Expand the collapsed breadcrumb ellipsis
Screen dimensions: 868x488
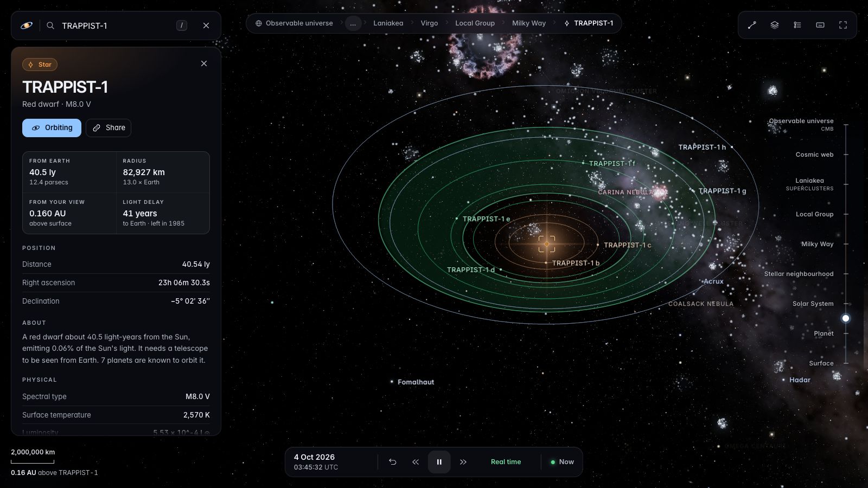click(353, 23)
